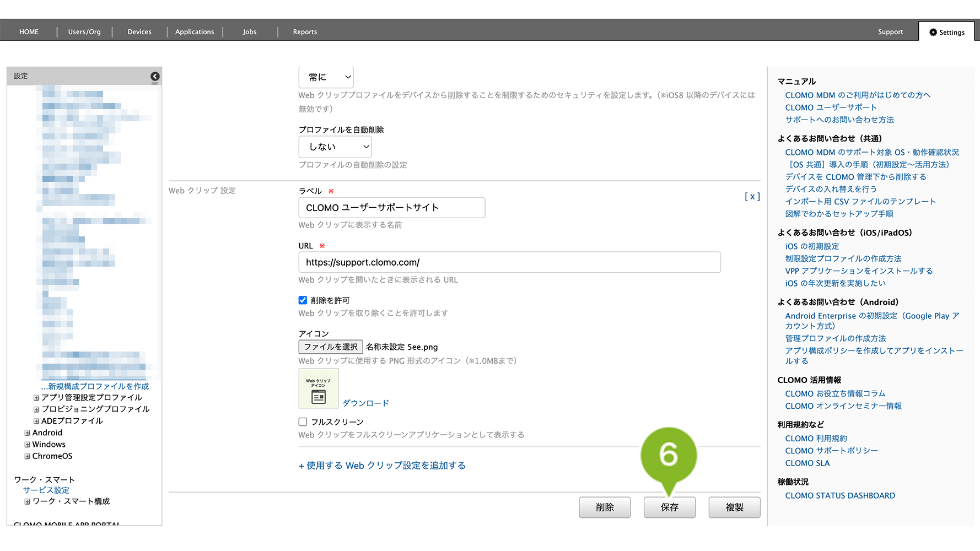Expand アプリ管理設定プロファイル tree item
The image size is (980, 551).
[36, 398]
